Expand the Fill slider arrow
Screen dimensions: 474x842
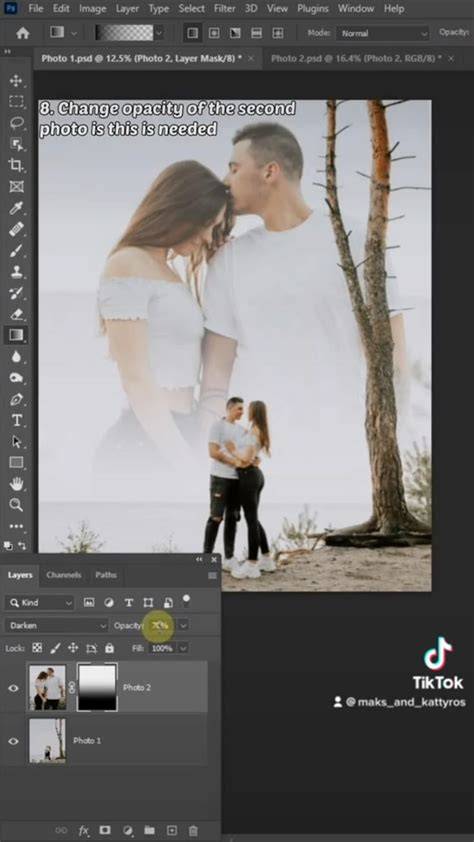pyautogui.click(x=184, y=648)
